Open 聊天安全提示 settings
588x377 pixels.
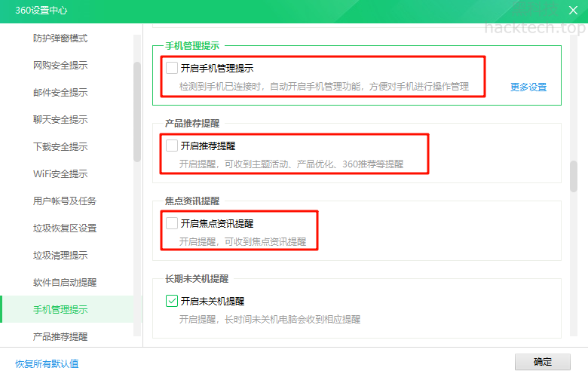coord(60,120)
